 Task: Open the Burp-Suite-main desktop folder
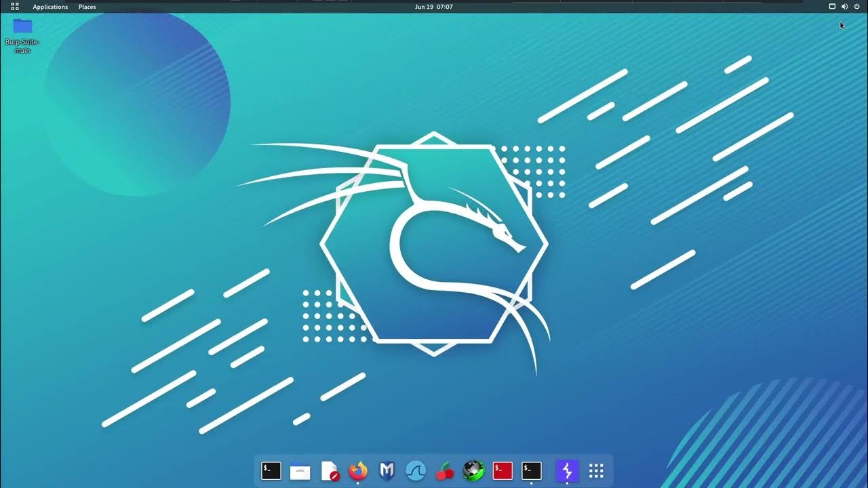22,35
